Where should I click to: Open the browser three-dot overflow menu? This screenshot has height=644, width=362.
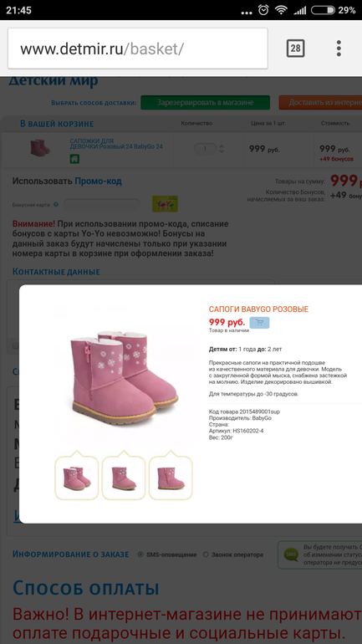(x=339, y=49)
